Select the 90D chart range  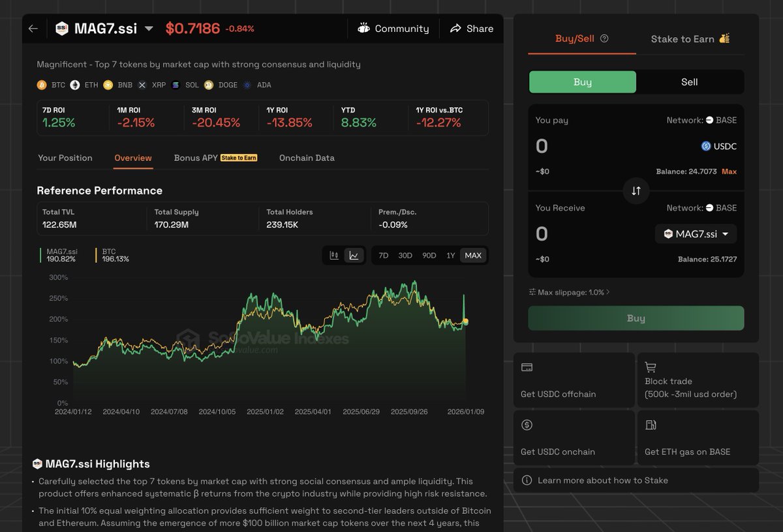tap(429, 256)
